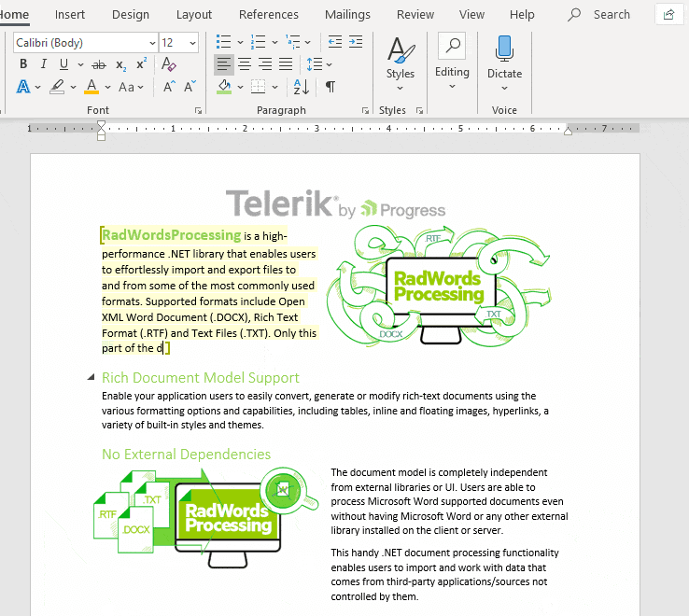Screen dimensions: 689x616
Task: Expand highlight color dropdown arrow
Action: [73, 87]
